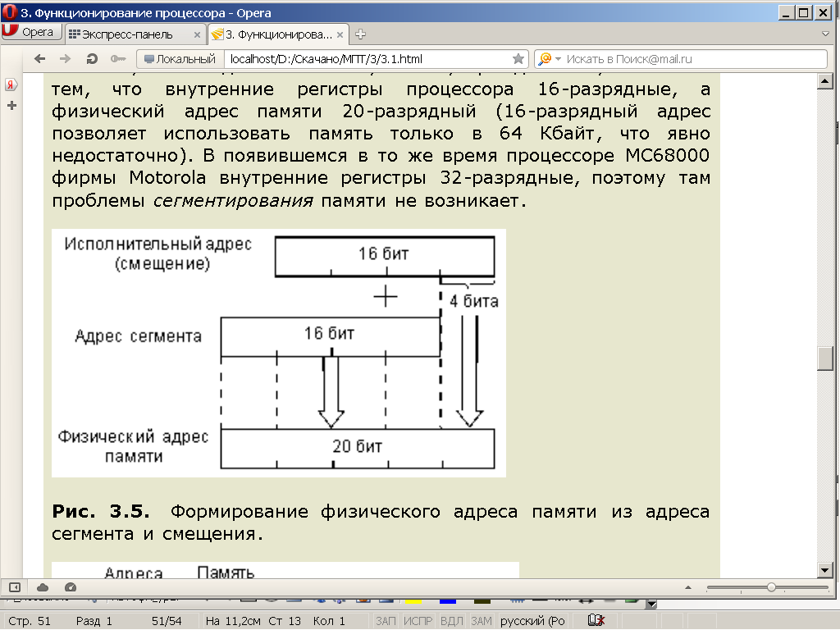Click the page scrollbar thumb
Screen dimensions: 840x630
[x=825, y=358]
